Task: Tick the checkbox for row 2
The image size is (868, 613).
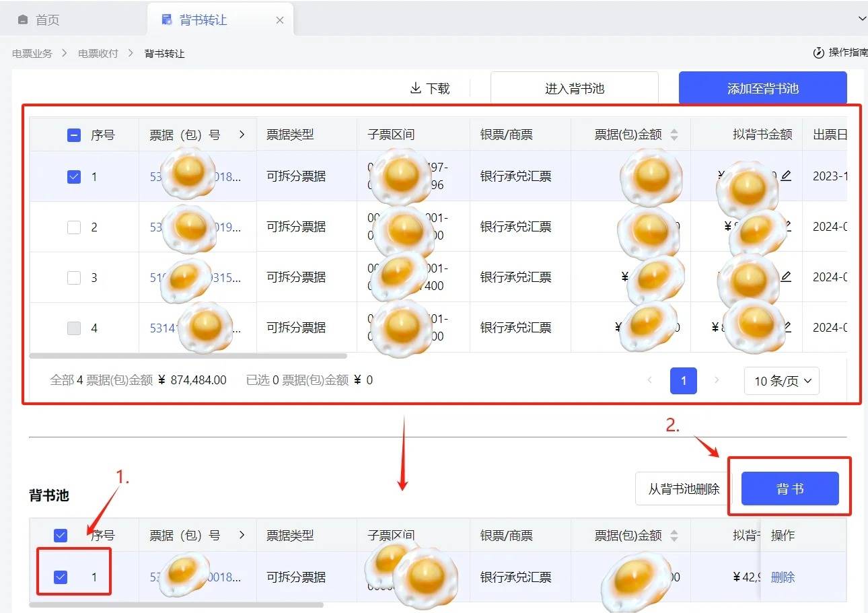Action: pos(74,227)
